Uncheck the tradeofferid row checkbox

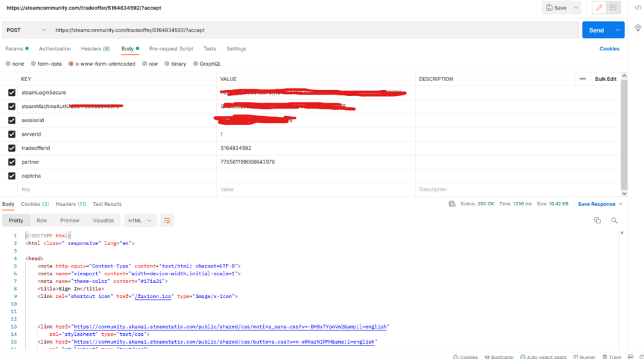coord(12,148)
